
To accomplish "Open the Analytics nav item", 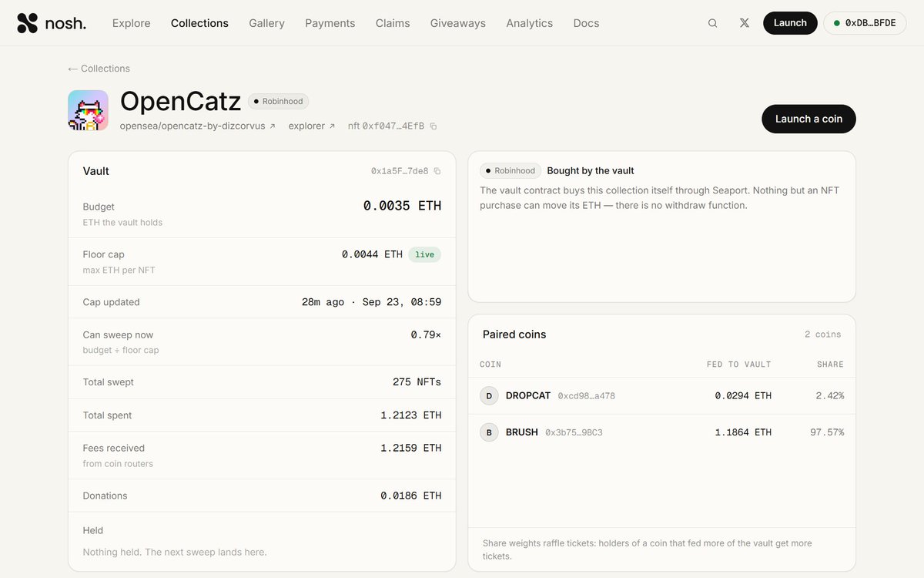I will [529, 23].
